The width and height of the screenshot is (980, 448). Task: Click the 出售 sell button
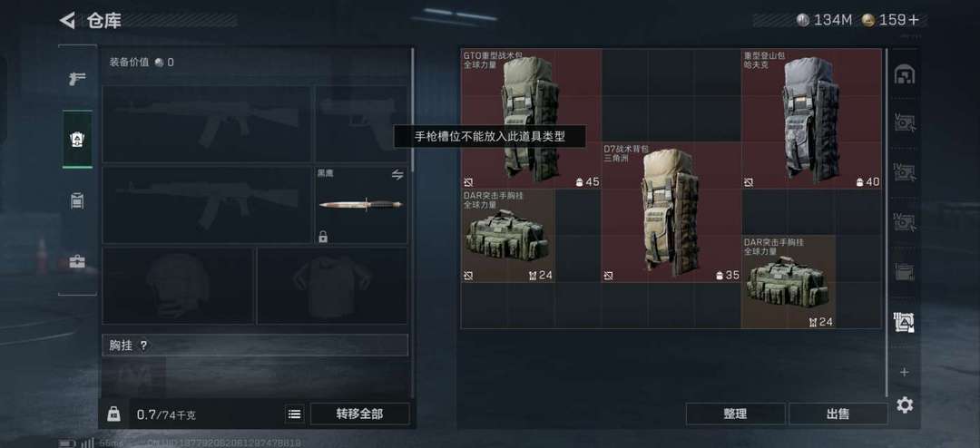tap(838, 414)
